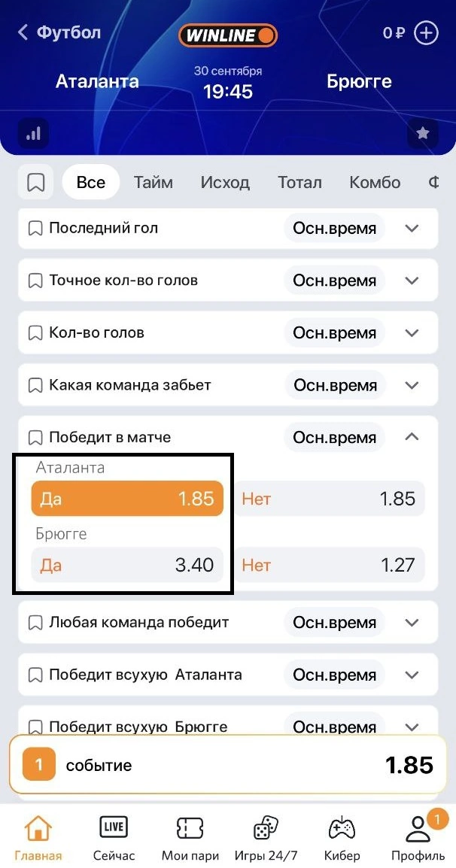Screen dimensions: 456x868
Task: Toggle bookmarked markets filter button
Action: [36, 183]
